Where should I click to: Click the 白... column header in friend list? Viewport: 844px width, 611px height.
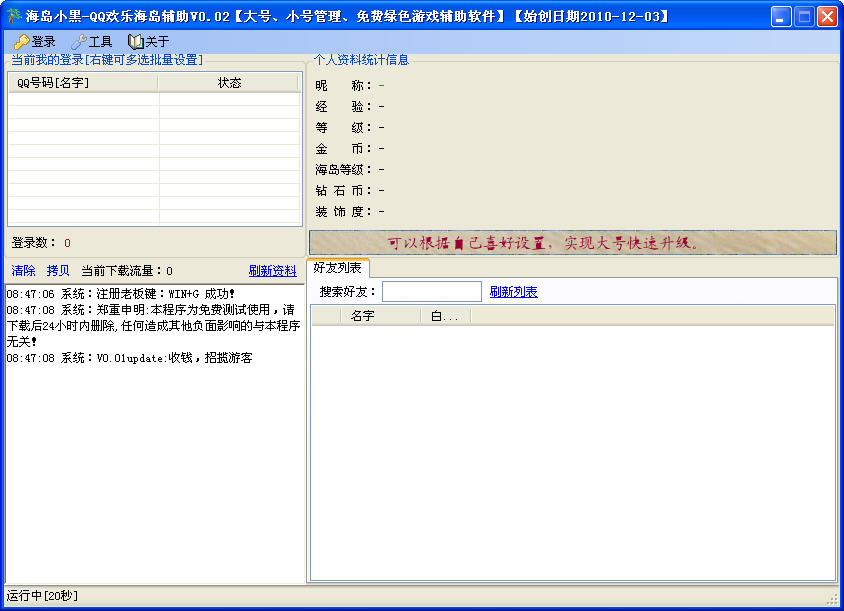point(445,315)
